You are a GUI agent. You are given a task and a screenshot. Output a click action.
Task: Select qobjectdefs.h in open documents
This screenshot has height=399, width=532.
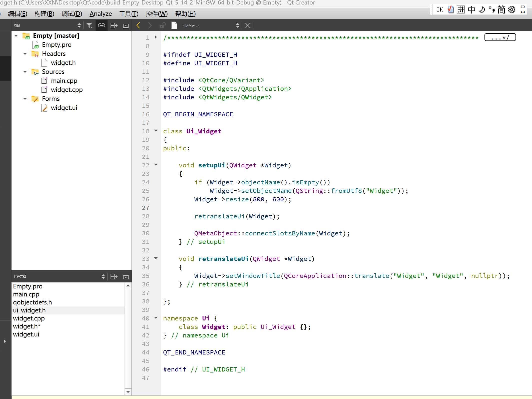tap(32, 302)
